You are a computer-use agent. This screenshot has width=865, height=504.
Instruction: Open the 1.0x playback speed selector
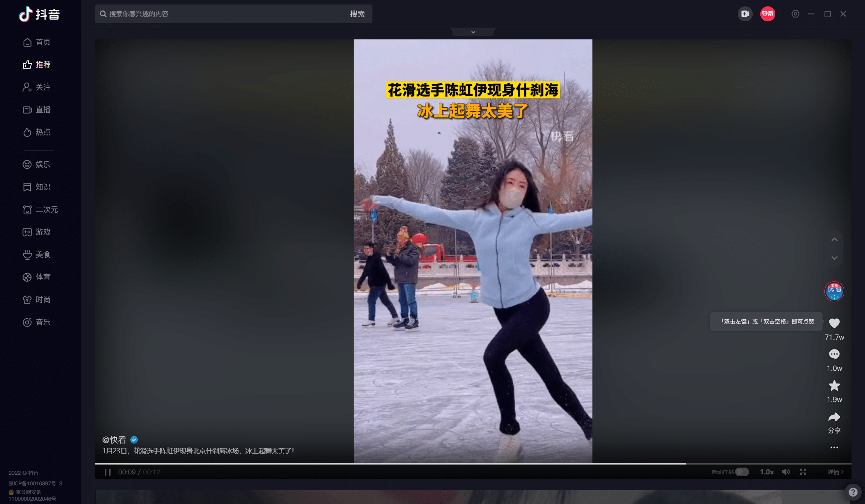767,472
